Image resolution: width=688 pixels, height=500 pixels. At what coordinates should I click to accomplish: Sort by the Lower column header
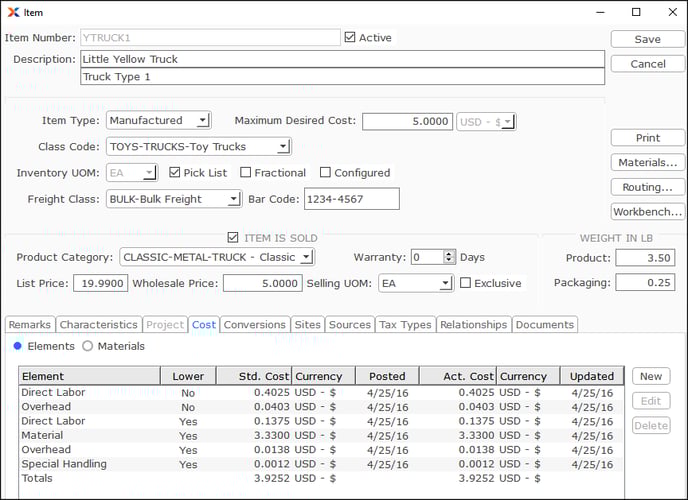[188, 376]
